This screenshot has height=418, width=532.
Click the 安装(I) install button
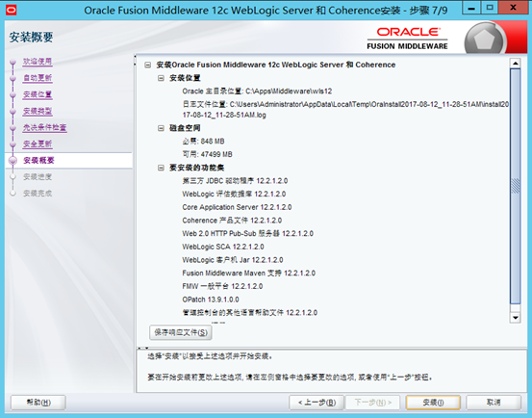coord(433,403)
